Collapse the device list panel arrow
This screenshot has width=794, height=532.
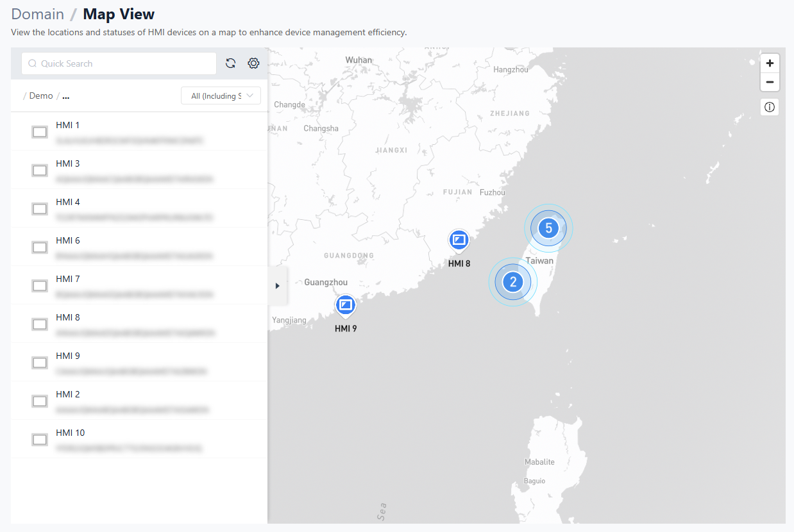point(278,286)
